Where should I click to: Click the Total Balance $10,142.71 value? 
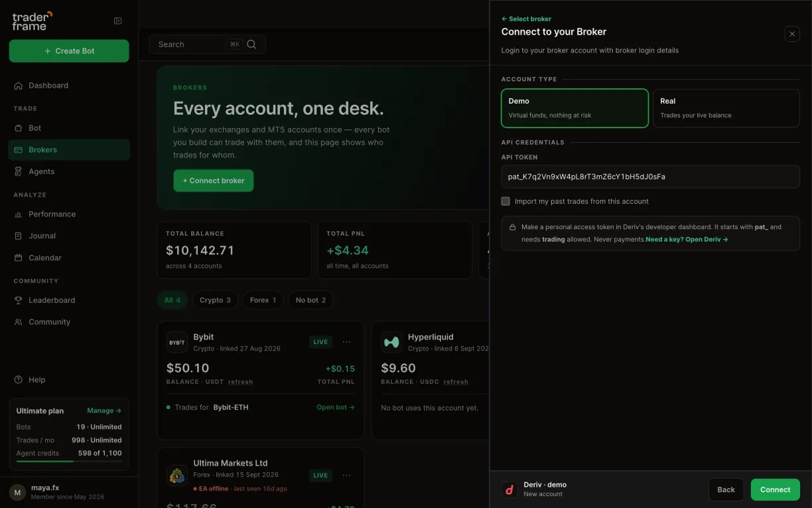200,251
